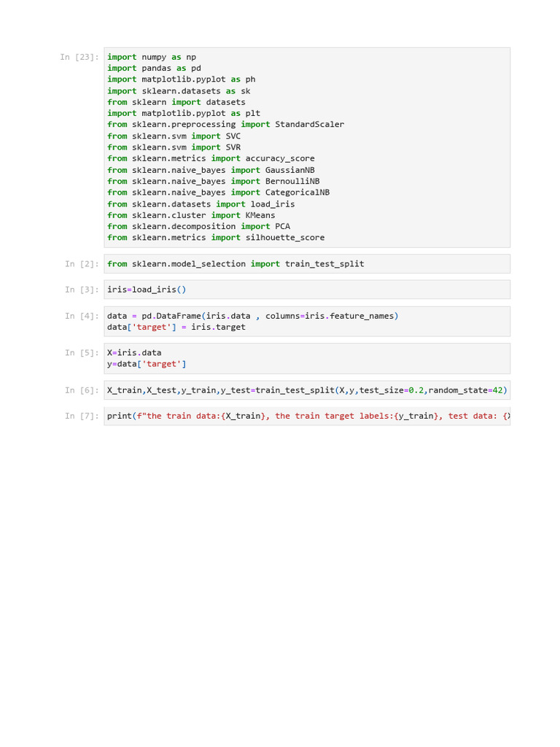Click the train_test_split import cell In [2]
560x747 pixels.
click(307, 264)
